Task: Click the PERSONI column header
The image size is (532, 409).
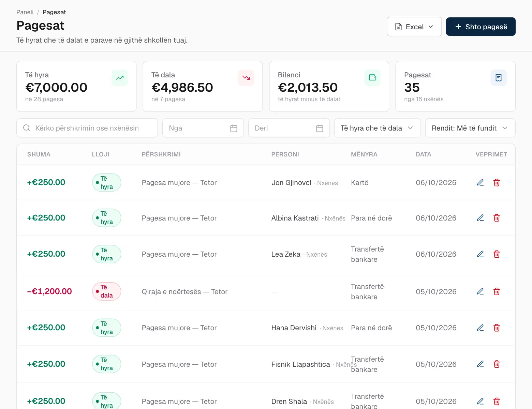Action: pyautogui.click(x=285, y=154)
